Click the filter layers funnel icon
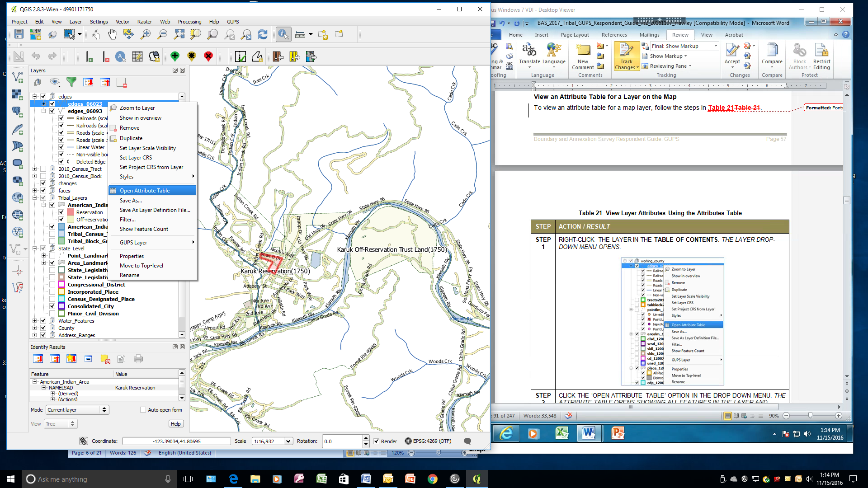Screen dimensions: 868x488 pos(71,82)
